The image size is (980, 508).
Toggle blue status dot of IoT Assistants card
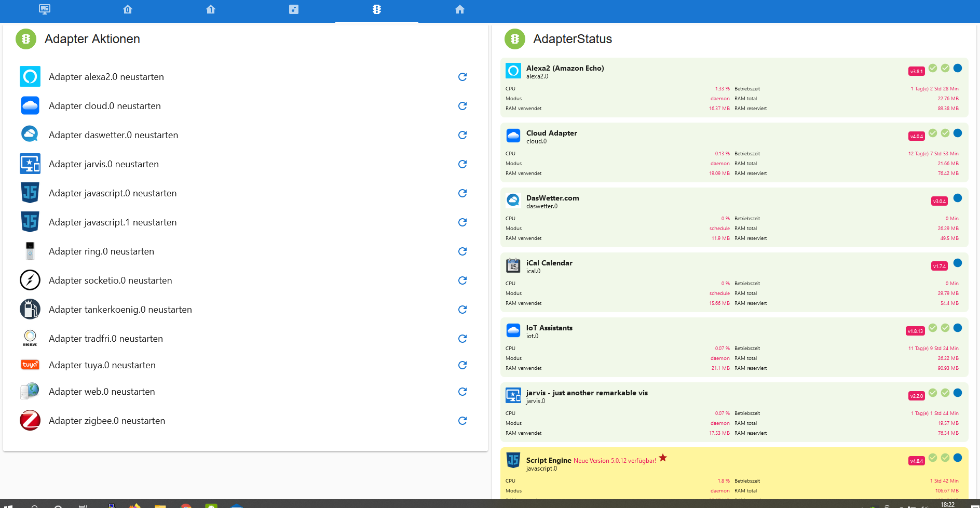click(958, 328)
